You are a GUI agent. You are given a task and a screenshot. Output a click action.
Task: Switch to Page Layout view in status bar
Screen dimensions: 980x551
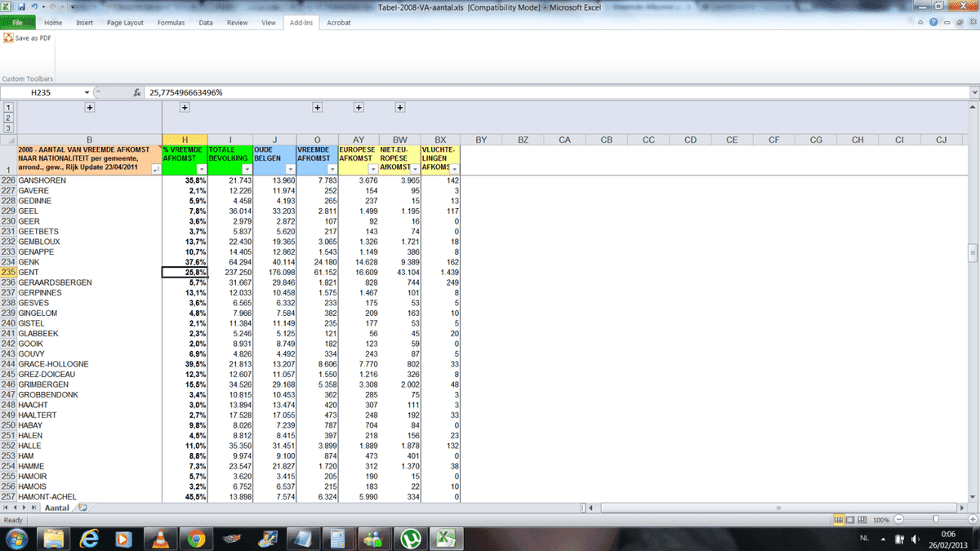pos(852,520)
